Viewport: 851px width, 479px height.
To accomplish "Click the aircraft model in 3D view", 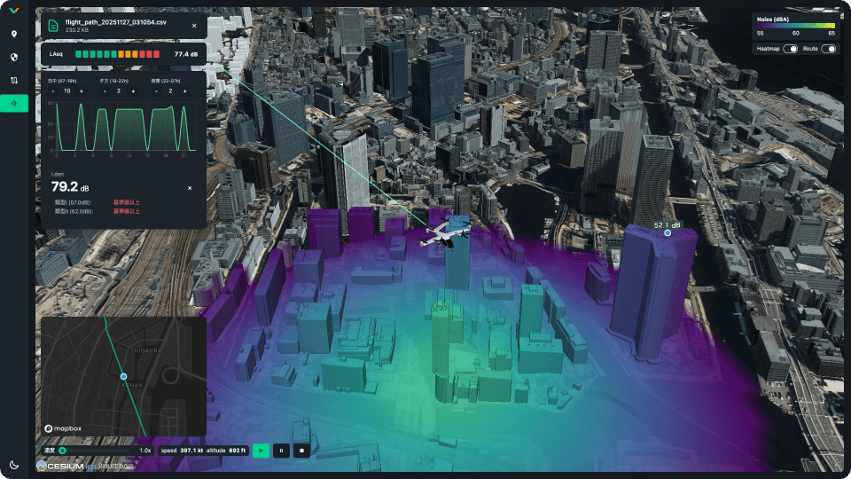I will (x=444, y=236).
